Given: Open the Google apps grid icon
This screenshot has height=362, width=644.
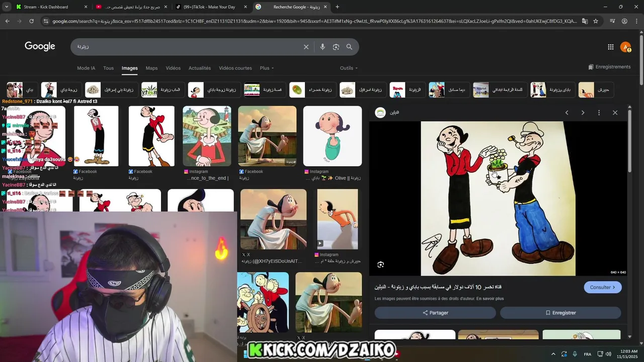Looking at the screenshot, I should [611, 47].
